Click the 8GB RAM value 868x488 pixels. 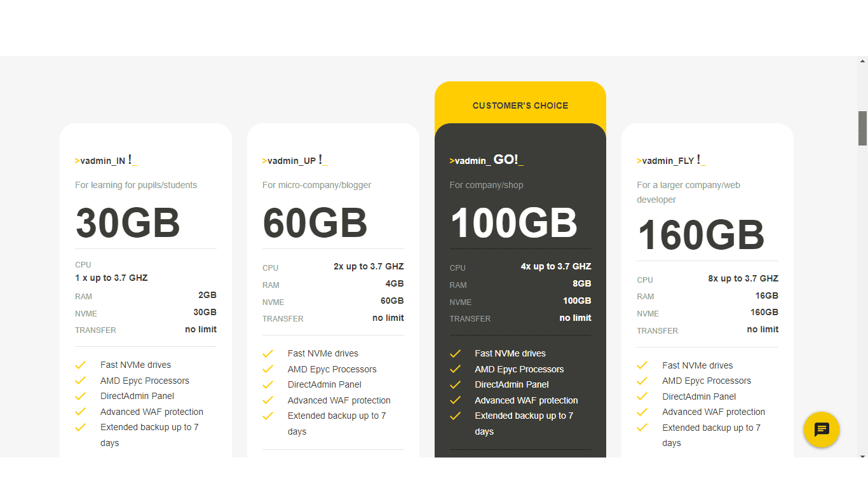click(582, 283)
